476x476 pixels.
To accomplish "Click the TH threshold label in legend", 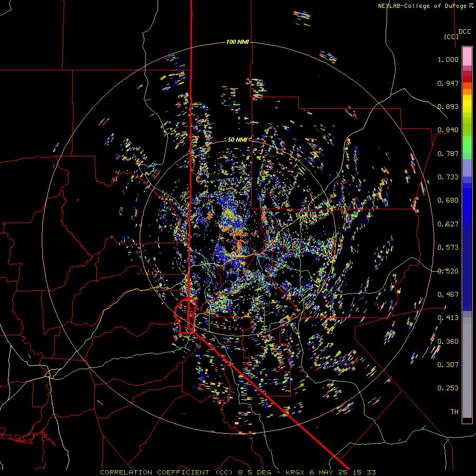I will [x=454, y=412].
